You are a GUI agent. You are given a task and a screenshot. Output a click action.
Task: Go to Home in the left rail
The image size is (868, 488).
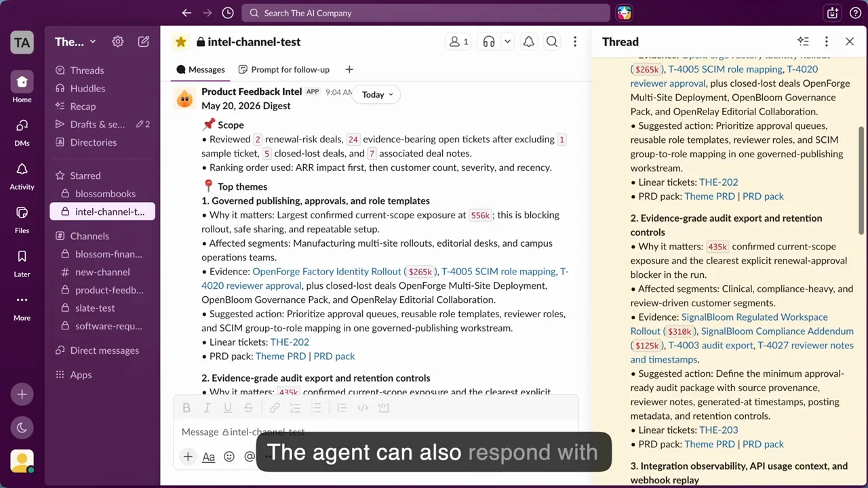click(22, 87)
